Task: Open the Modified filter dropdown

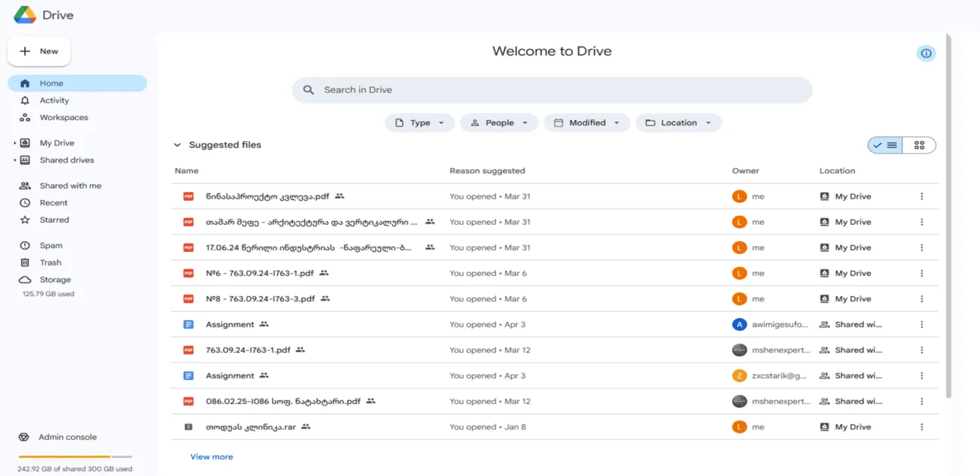Action: tap(587, 123)
